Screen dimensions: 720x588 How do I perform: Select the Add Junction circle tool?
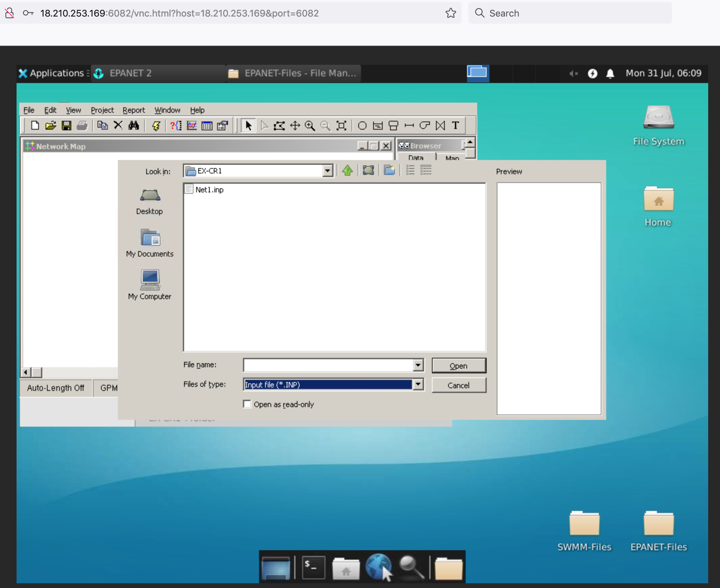coord(362,126)
